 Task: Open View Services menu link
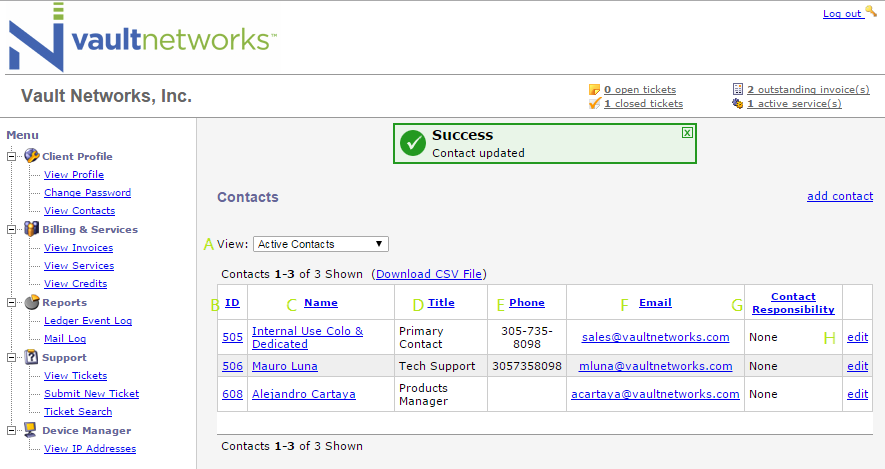click(x=79, y=265)
